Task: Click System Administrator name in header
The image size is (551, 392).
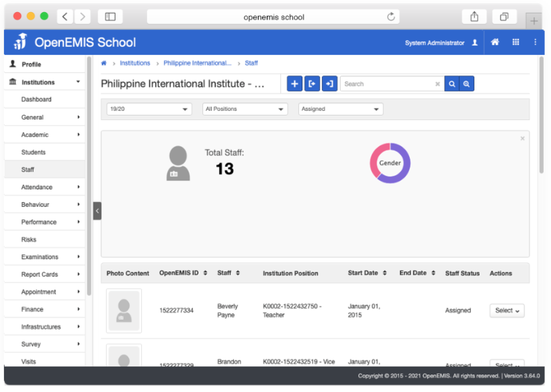Action: 435,43
